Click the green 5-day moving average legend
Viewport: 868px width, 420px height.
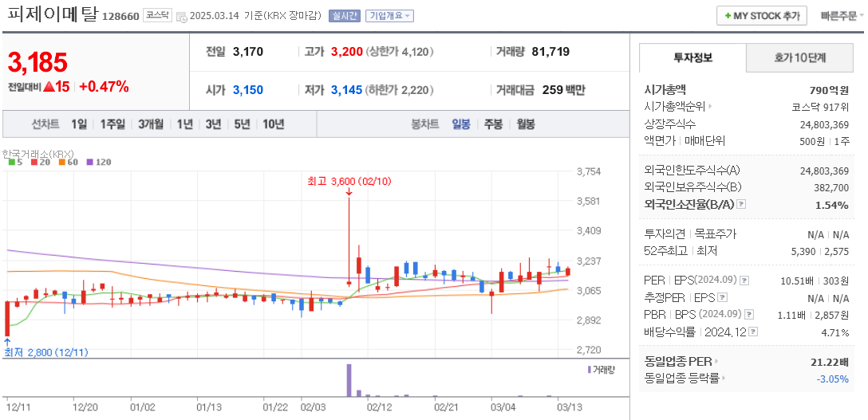(15, 162)
